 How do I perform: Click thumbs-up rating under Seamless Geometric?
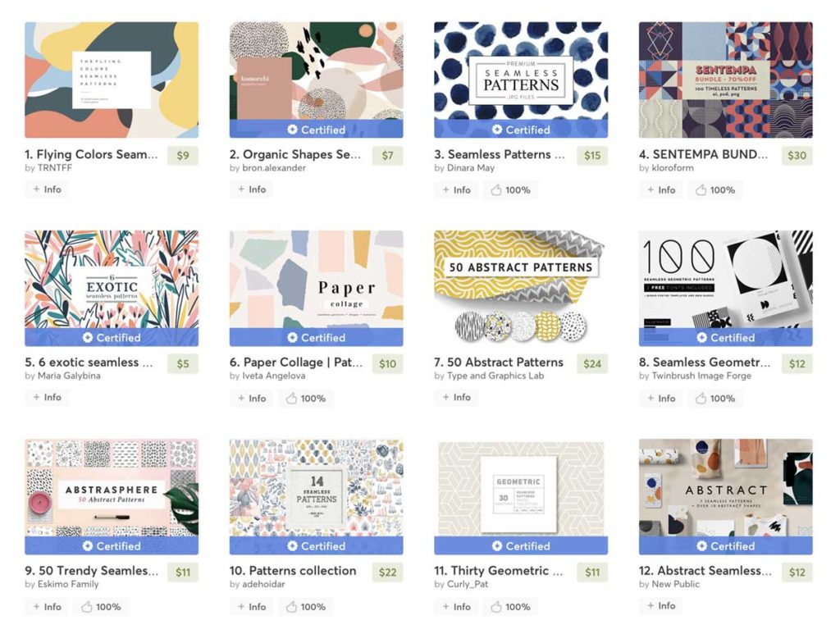click(x=715, y=398)
